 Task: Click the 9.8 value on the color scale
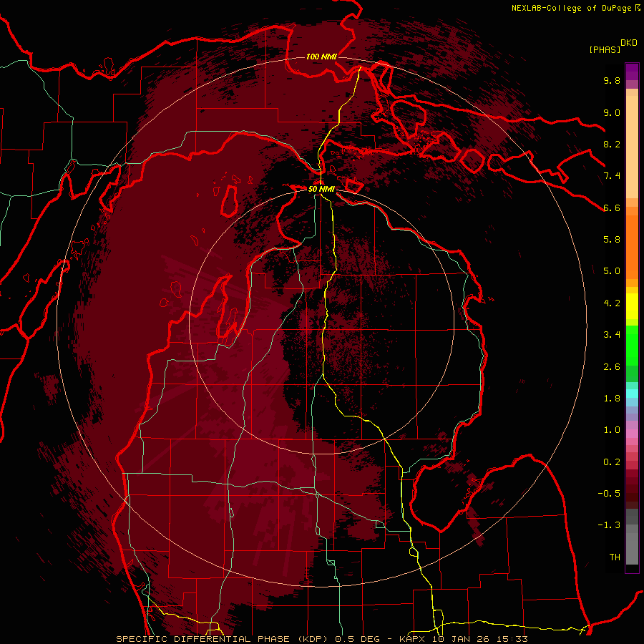tap(612, 80)
